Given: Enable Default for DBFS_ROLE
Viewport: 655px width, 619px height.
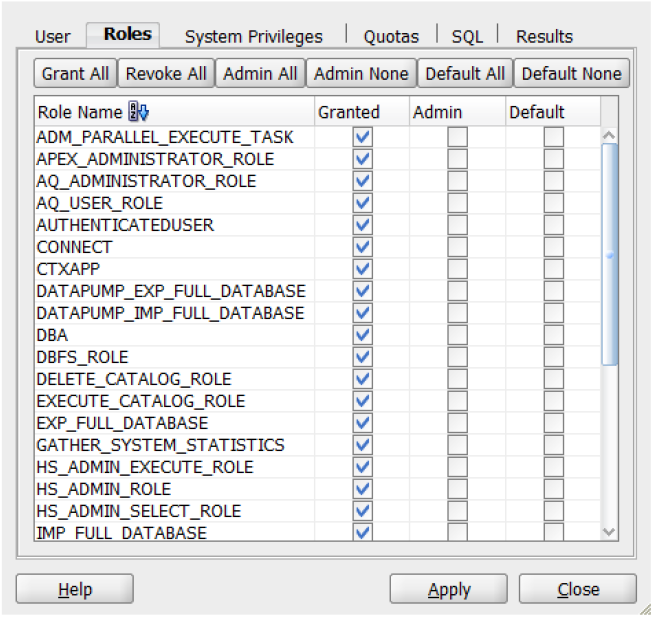Looking at the screenshot, I should 553,357.
